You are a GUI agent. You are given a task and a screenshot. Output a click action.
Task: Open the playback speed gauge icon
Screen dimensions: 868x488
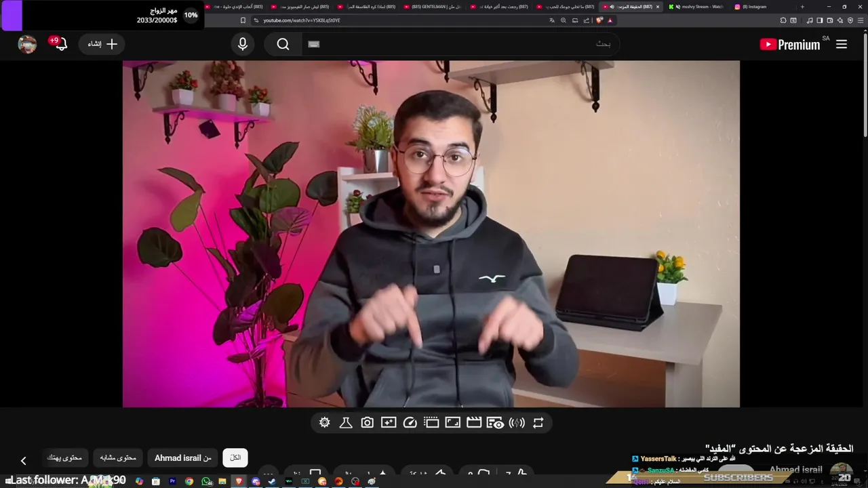click(x=410, y=423)
